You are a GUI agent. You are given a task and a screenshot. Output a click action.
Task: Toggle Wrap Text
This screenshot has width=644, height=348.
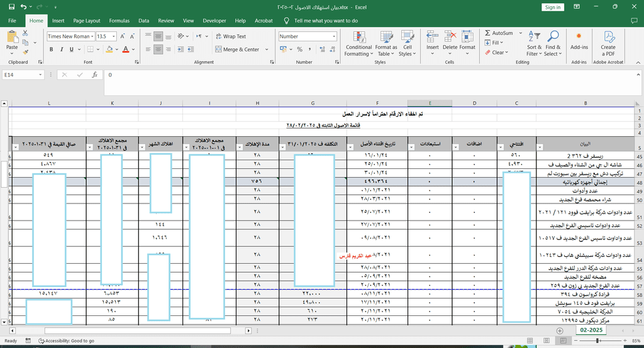click(230, 36)
